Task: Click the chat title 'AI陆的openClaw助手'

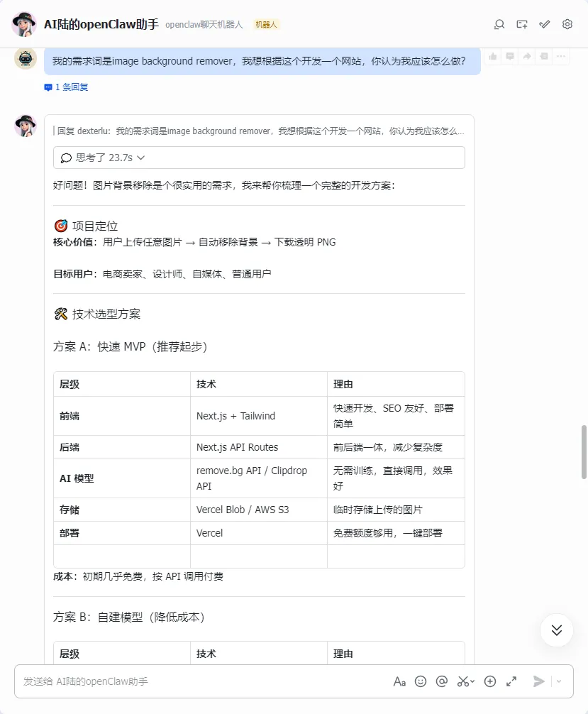Action: click(101, 24)
